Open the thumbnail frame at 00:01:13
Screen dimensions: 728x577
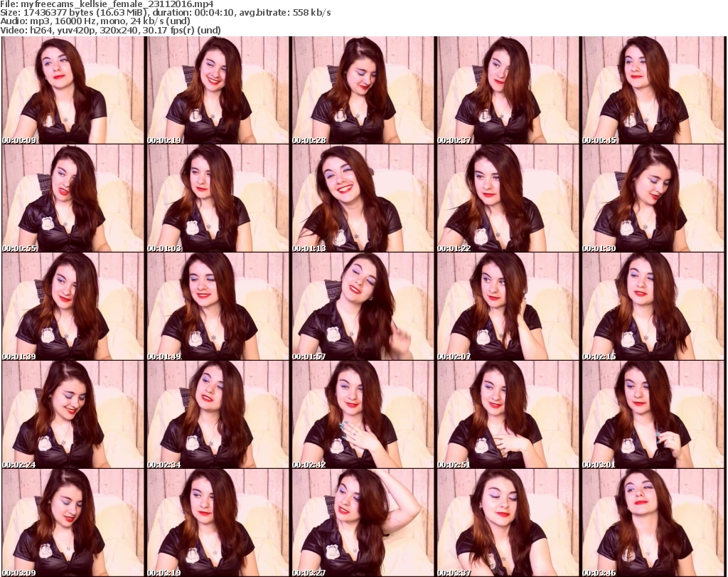(363, 198)
